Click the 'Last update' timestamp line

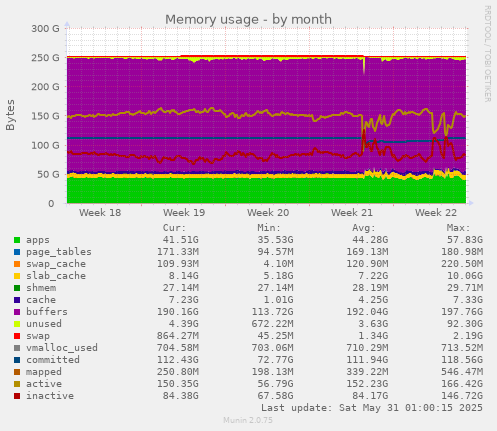[x=372, y=408]
